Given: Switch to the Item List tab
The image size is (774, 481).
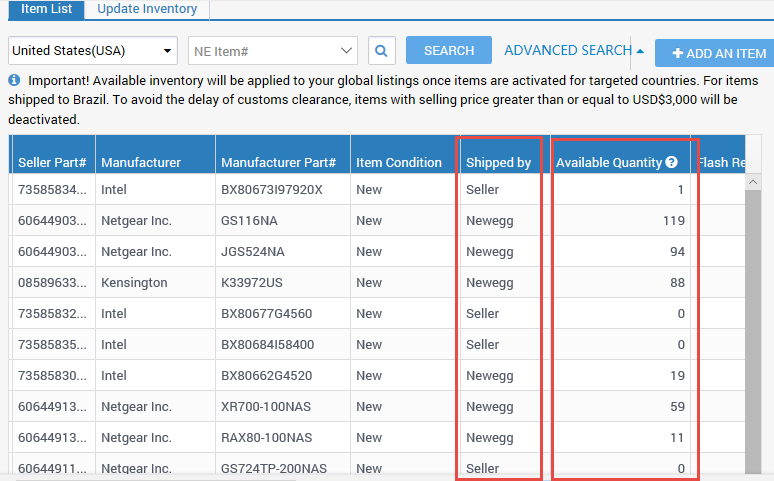Looking at the screenshot, I should coord(46,9).
